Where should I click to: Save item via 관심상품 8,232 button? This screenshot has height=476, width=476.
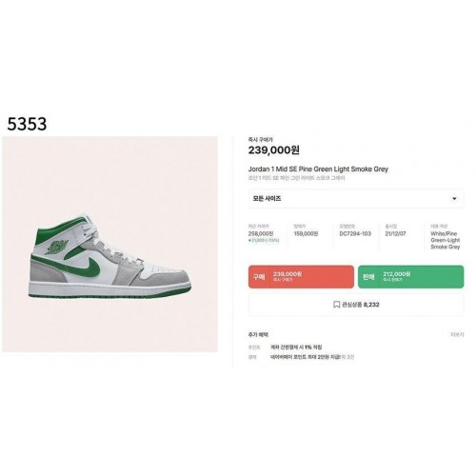click(x=356, y=305)
